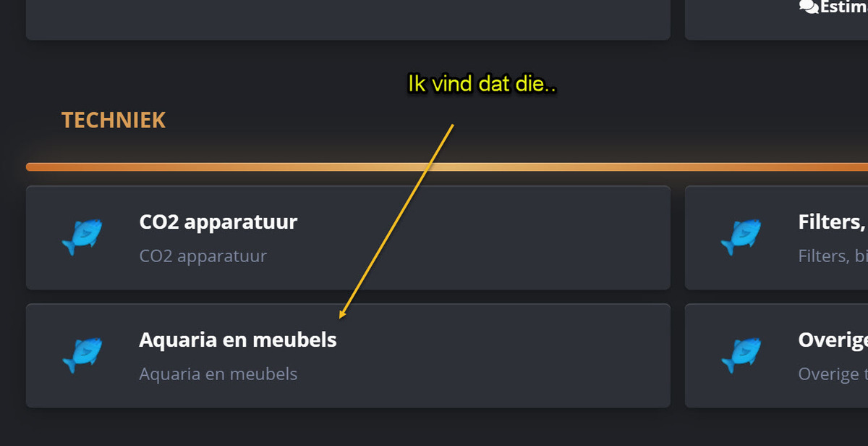Image resolution: width=868 pixels, height=446 pixels.
Task: Click the fish icon beside the Overige forum
Action: (x=741, y=355)
